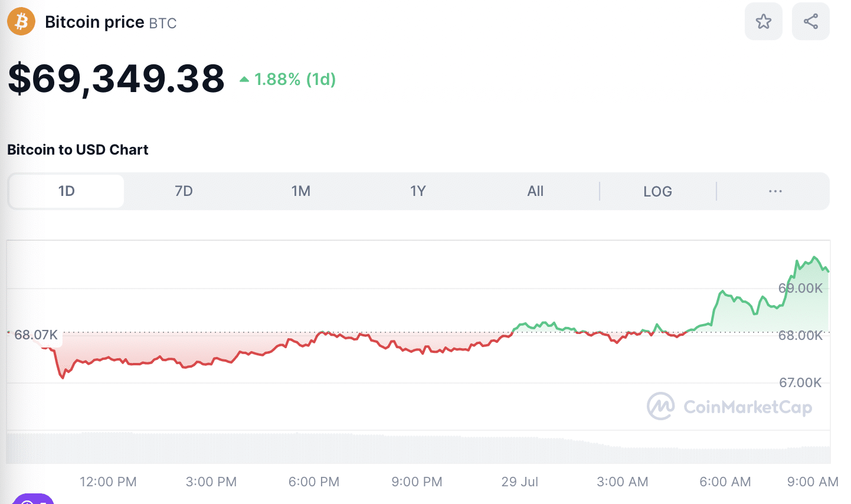This screenshot has height=504, width=851.
Task: Click the Bitcoin logo icon
Action: [21, 22]
